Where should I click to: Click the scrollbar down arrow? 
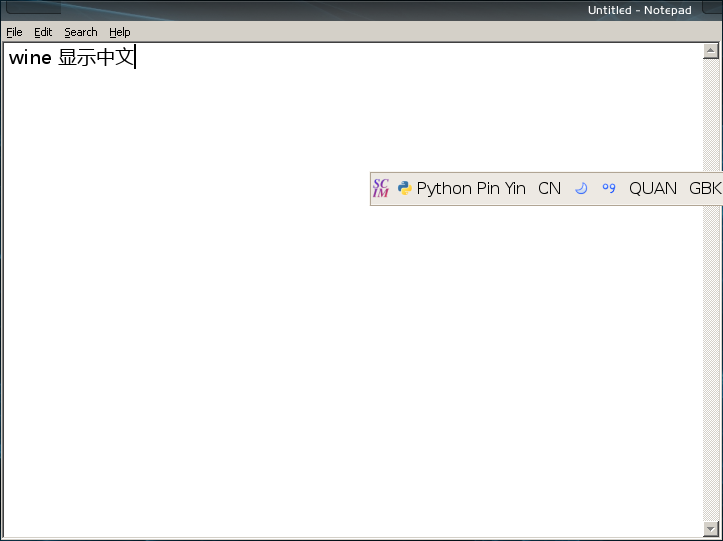(711, 529)
